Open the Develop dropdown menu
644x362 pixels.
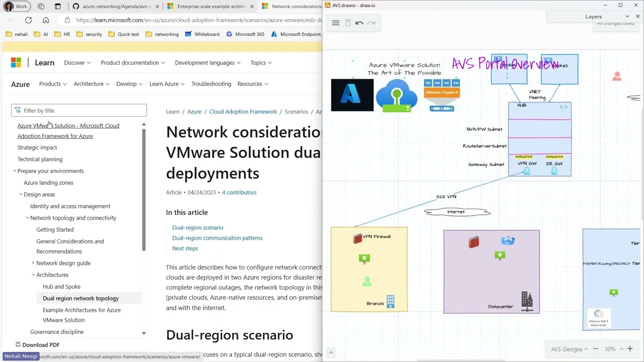129,84
